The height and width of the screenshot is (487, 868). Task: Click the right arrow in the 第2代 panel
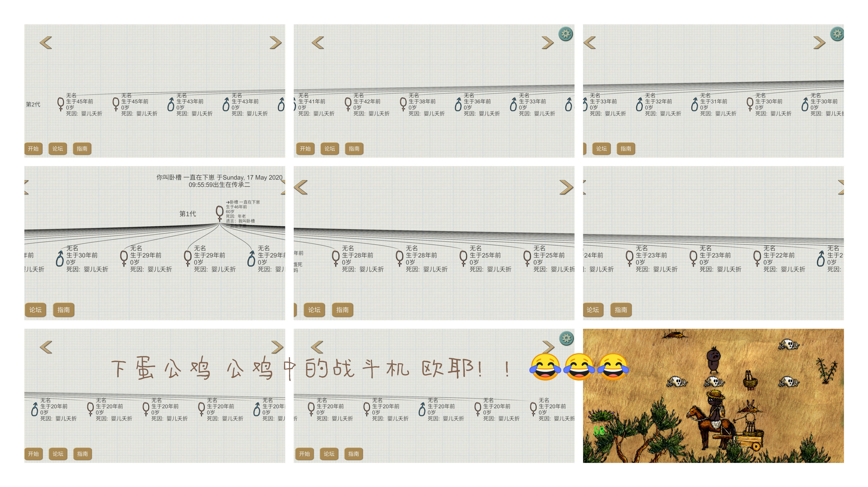coord(275,43)
